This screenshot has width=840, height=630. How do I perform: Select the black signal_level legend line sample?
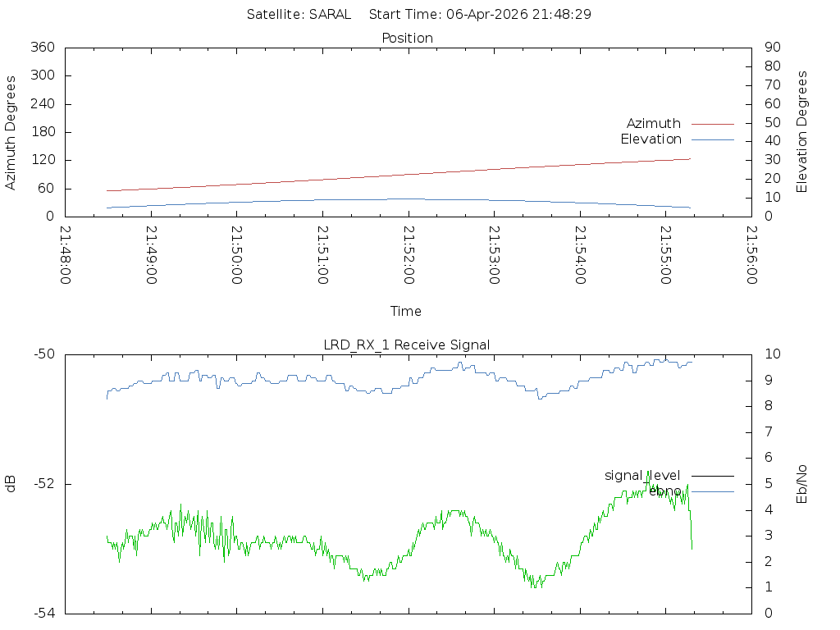(712, 476)
